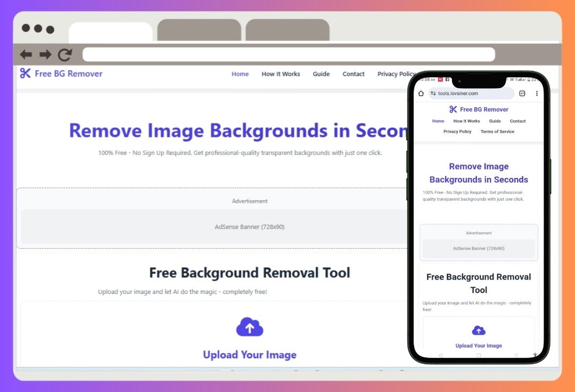Open the phone browser three-dot menu
Image resolution: width=575 pixels, height=392 pixels.
[x=537, y=93]
